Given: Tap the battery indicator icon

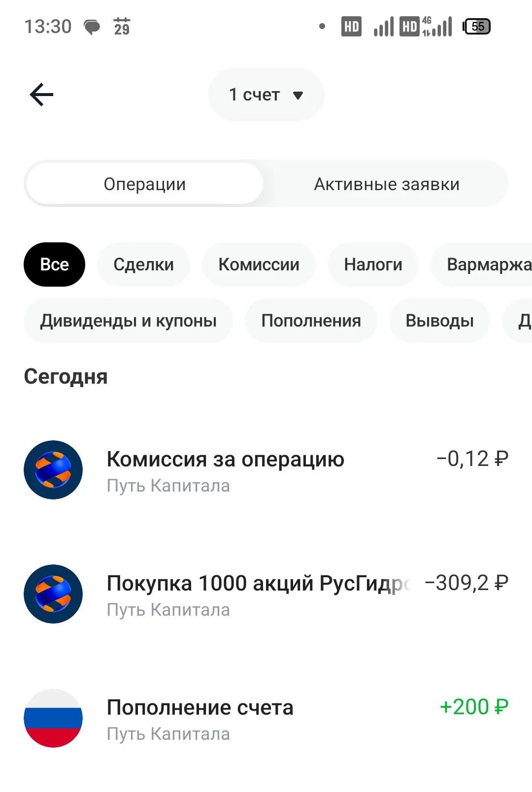Looking at the screenshot, I should [476, 27].
